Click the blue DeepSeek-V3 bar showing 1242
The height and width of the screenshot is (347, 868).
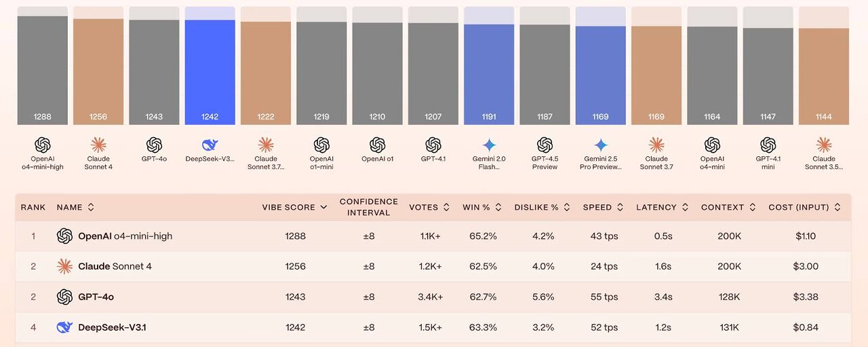pyautogui.click(x=210, y=72)
